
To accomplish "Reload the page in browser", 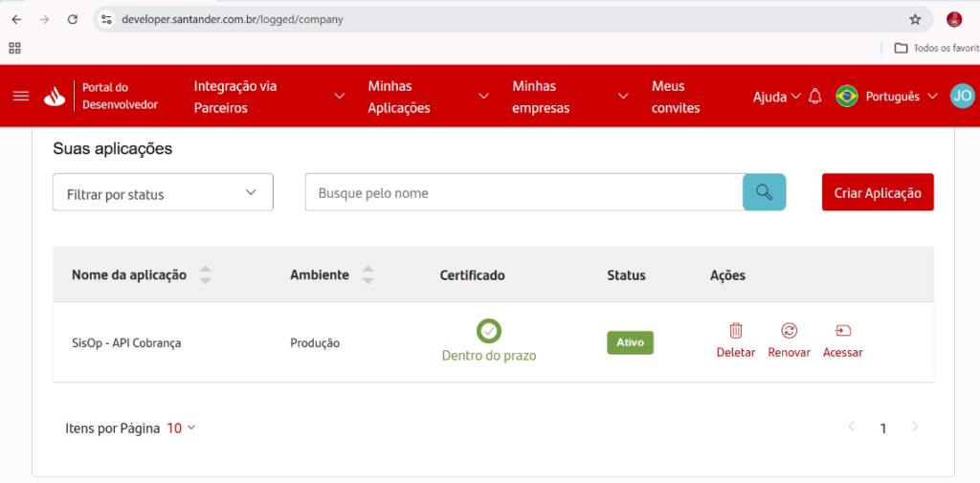I will 72,19.
